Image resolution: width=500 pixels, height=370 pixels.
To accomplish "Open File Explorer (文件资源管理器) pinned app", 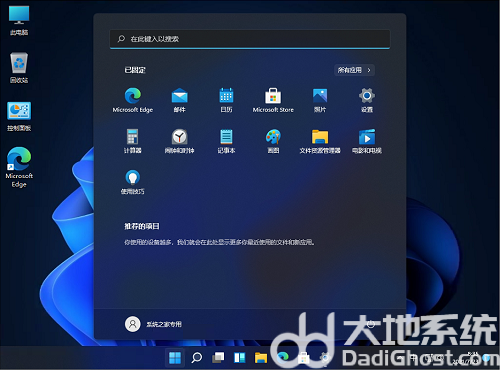I will (x=320, y=141).
